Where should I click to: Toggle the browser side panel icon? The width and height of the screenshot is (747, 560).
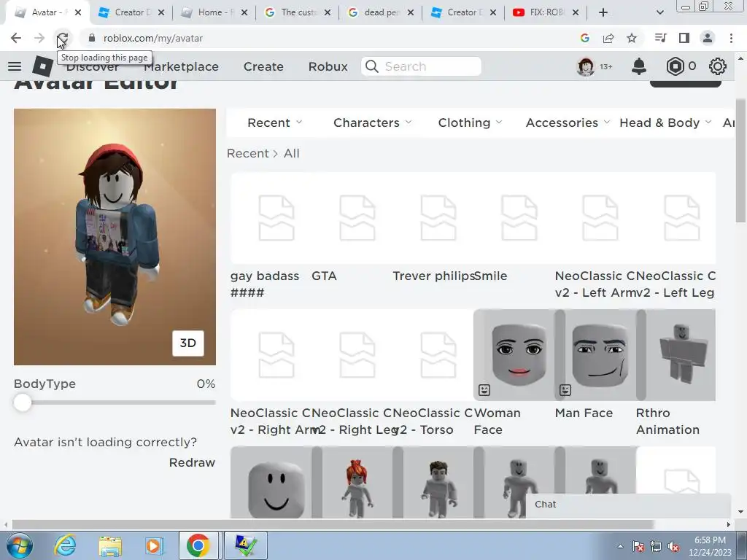tap(684, 38)
